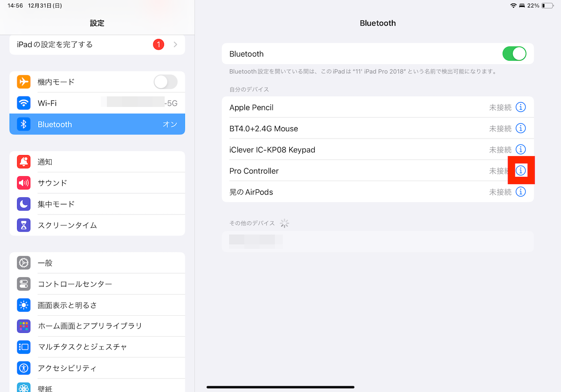The height and width of the screenshot is (392, 561).
Task: Open アクセシビリティ settings
Action: (97, 368)
